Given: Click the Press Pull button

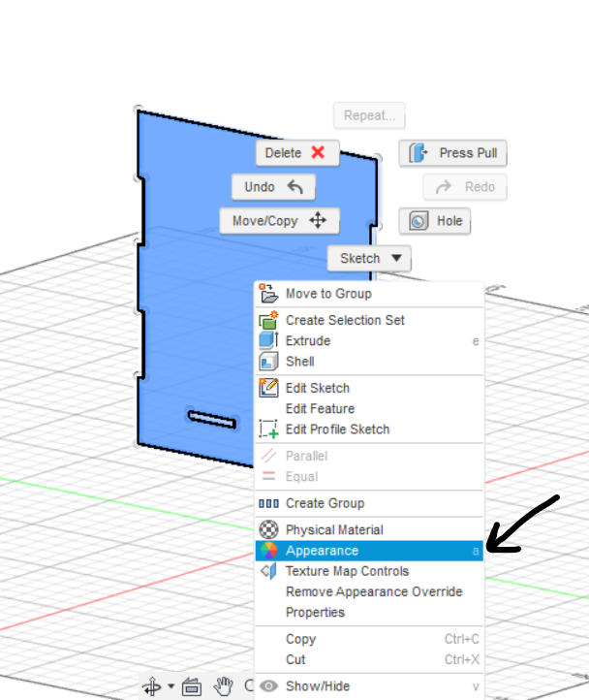Looking at the screenshot, I should (x=453, y=152).
